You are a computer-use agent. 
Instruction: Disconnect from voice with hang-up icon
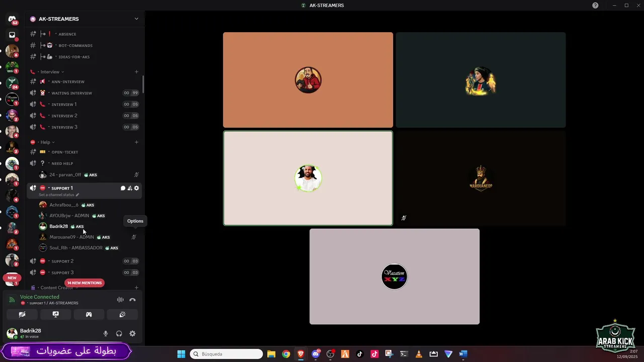pos(132,300)
